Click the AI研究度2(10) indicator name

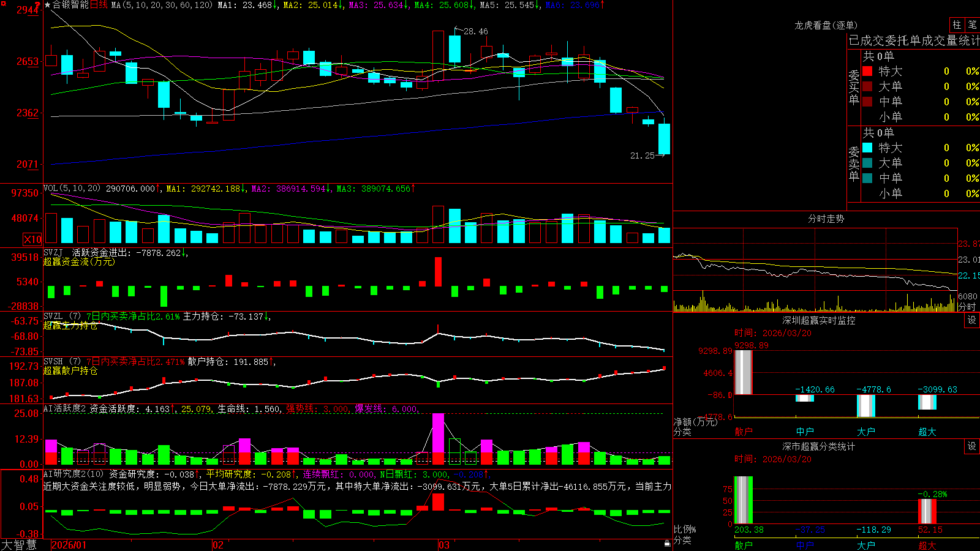click(73, 474)
